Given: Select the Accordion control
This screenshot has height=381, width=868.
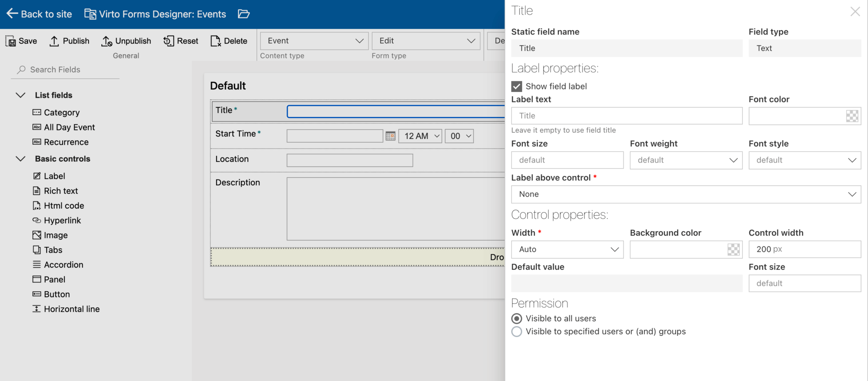Looking at the screenshot, I should pyautogui.click(x=64, y=265).
